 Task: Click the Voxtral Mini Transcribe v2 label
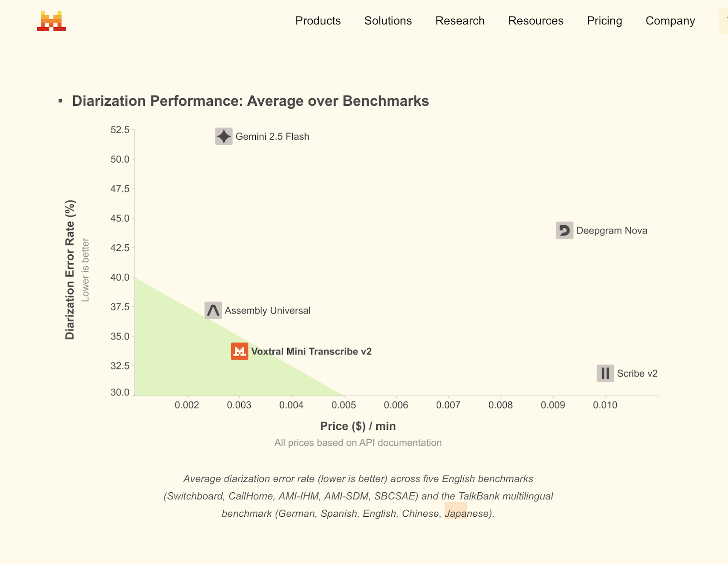(311, 351)
